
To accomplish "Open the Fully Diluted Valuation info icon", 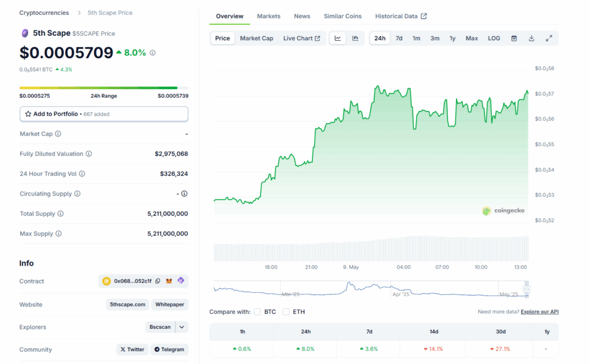I will (x=89, y=154).
